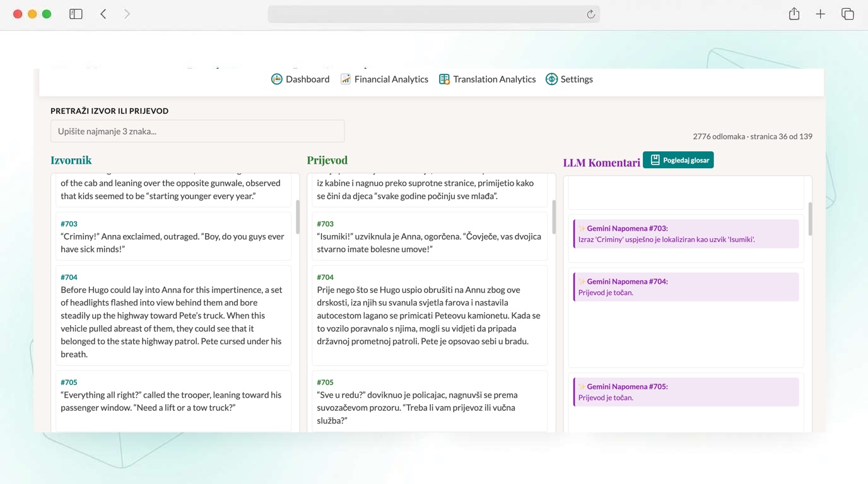The image size is (868, 484).
Task: Click segment number #704 in the Izvornik column
Action: (69, 277)
